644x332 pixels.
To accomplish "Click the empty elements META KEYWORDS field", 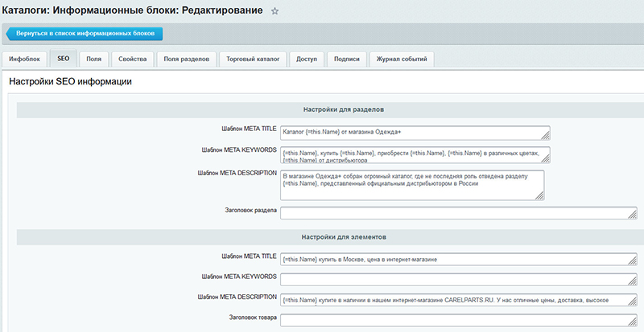I will pyautogui.click(x=457, y=279).
